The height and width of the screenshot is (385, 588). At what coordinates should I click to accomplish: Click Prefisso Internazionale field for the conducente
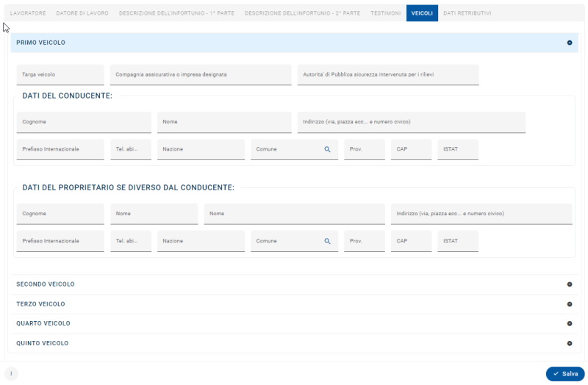tap(60, 149)
